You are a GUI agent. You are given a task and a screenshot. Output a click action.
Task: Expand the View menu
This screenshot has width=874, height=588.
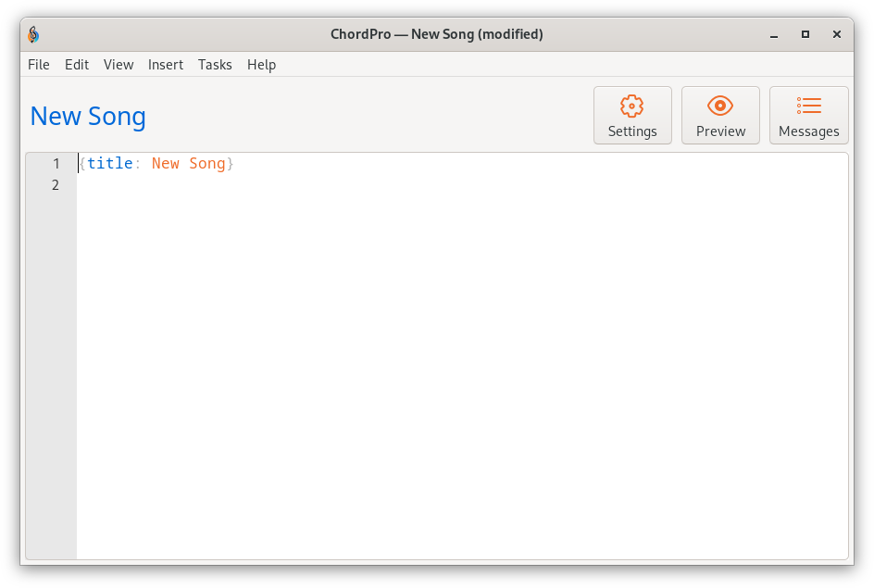point(119,65)
